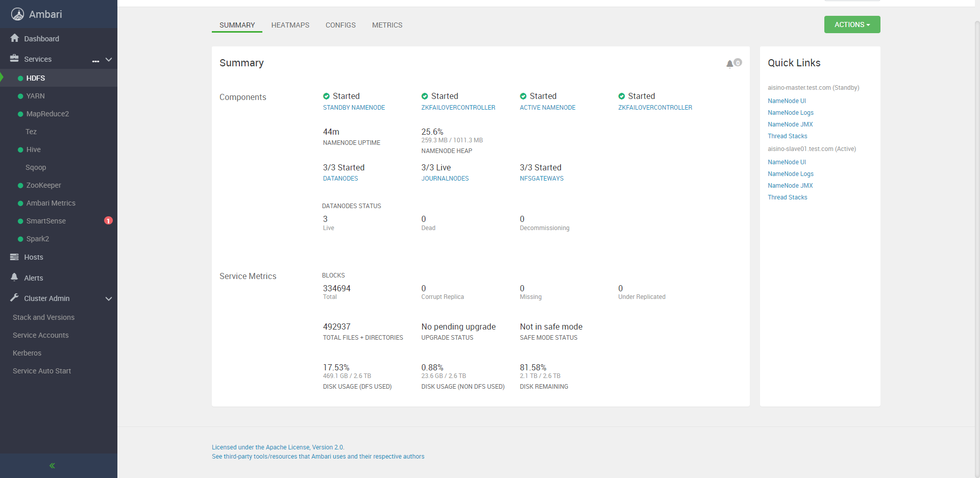This screenshot has height=478, width=980.
Task: Open the ACTIONS dropdown button
Action: pos(852,24)
